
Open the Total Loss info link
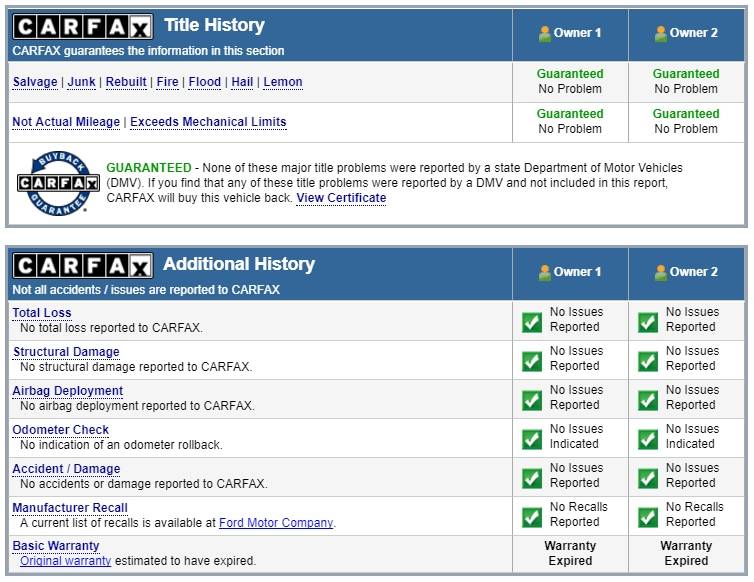point(42,313)
